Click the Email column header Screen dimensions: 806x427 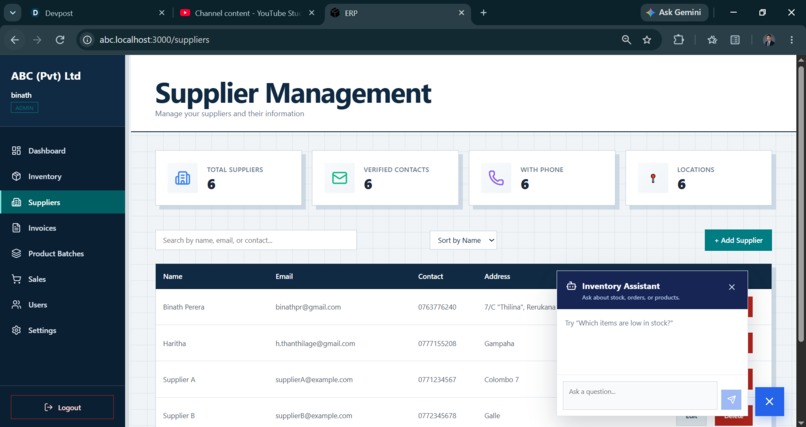[x=284, y=276]
